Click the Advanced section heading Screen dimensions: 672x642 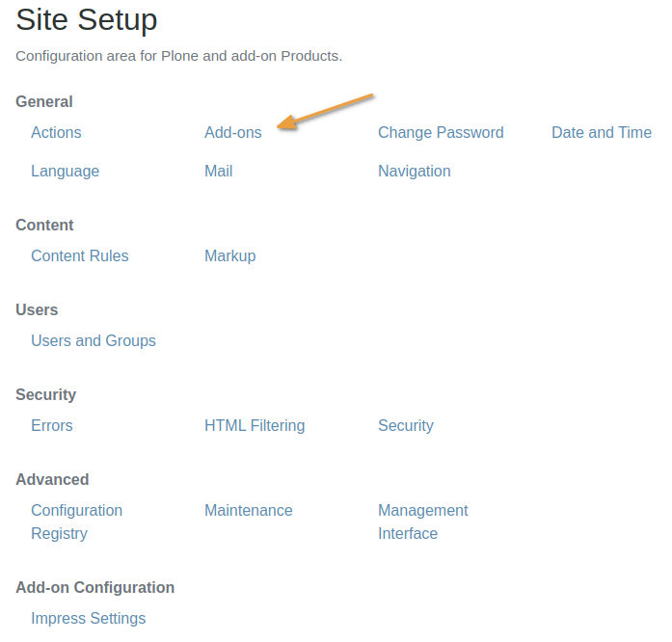pos(52,480)
